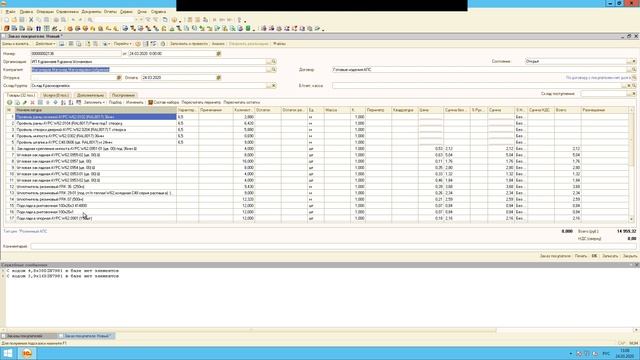The width and height of the screenshot is (640, 360).
Task: Open selection button for Контрагент field
Action: [x=269, y=70]
